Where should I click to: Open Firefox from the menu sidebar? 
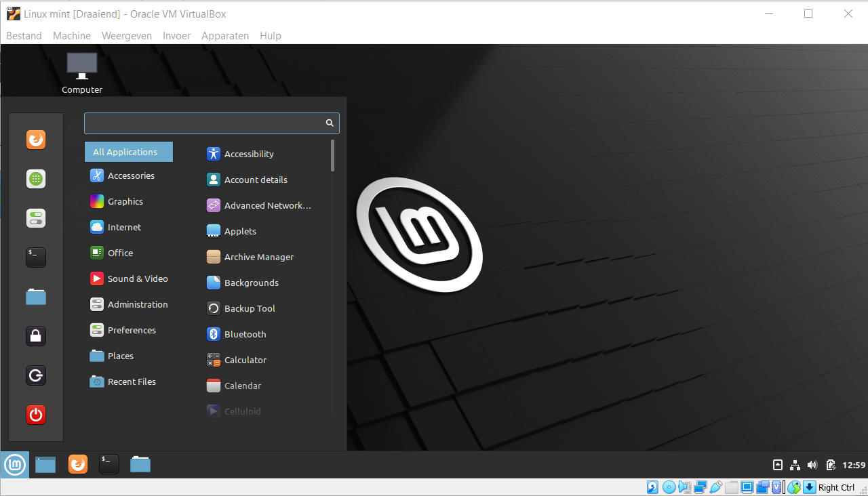point(35,140)
